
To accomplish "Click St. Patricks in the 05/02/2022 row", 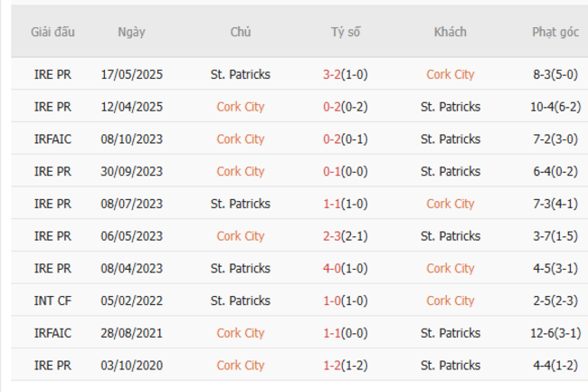I will (x=240, y=301).
